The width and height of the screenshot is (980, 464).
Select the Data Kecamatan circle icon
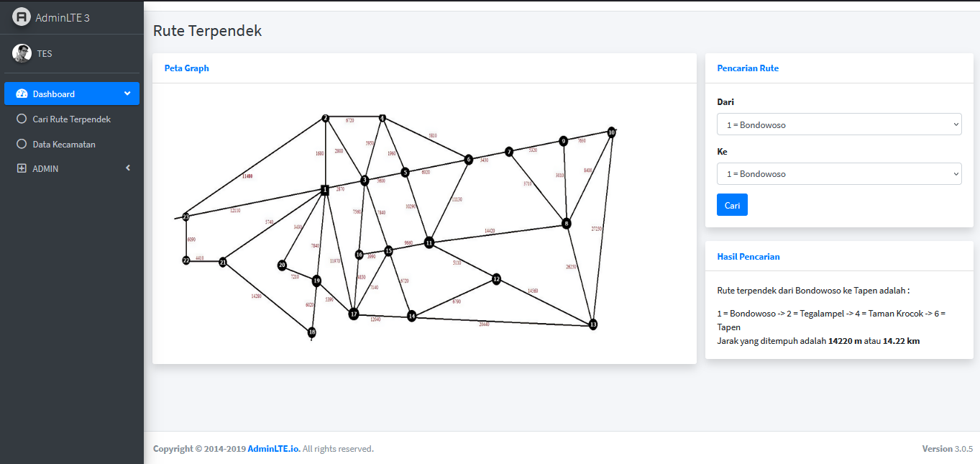pyautogui.click(x=22, y=145)
